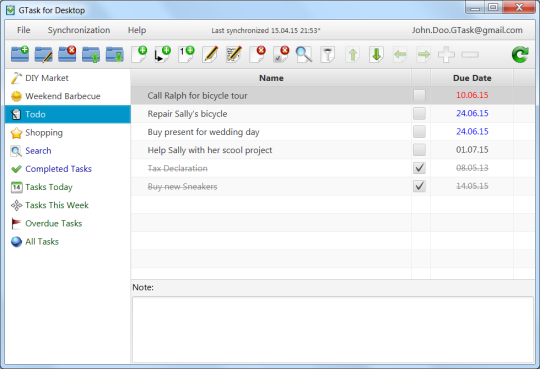The width and height of the screenshot is (540, 369).
Task: Open the File menu
Action: (x=23, y=30)
